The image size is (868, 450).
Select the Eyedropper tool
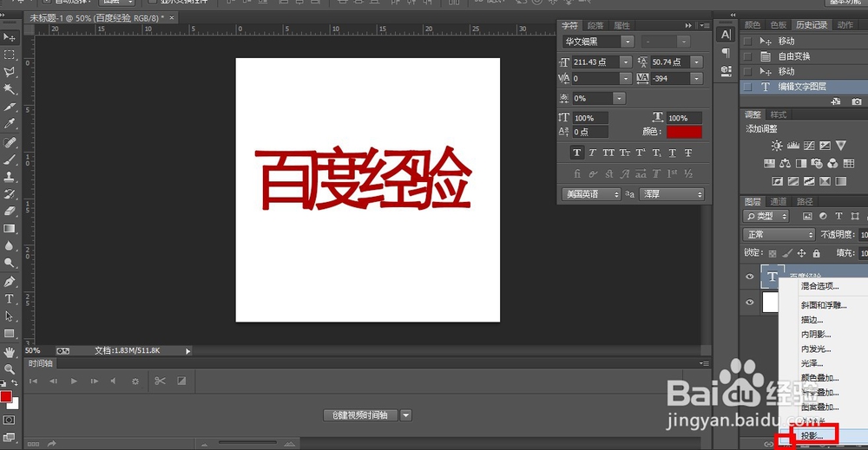click(x=10, y=124)
